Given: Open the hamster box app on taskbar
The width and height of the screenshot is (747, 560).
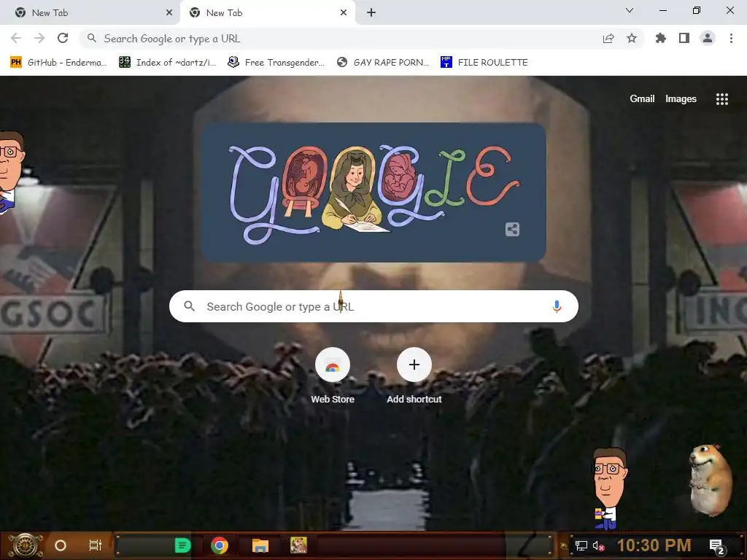Looking at the screenshot, I should (x=298, y=545).
